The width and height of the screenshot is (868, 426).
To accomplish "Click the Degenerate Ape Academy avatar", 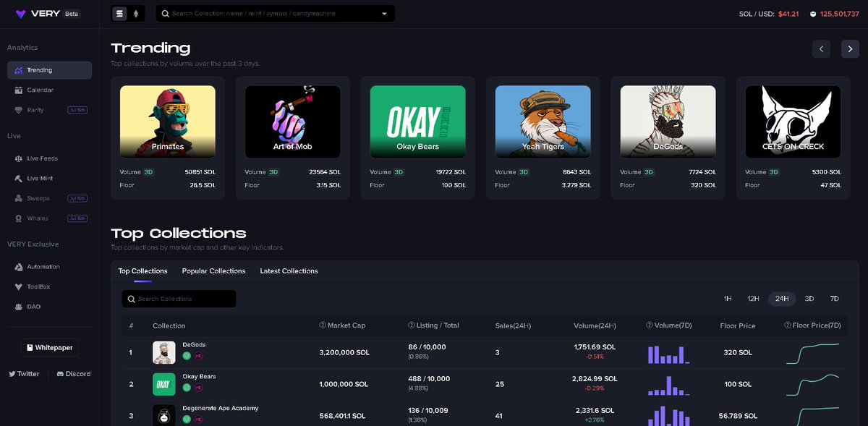I will [163, 415].
